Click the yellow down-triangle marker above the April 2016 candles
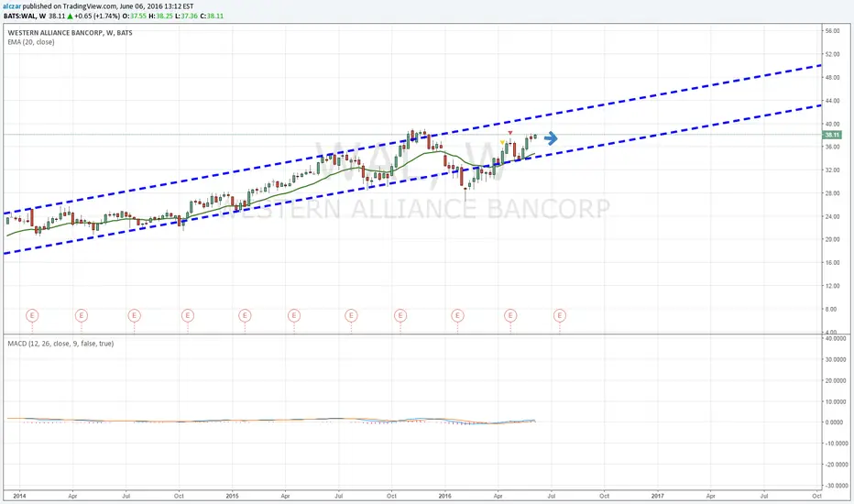Image resolution: width=854 pixels, height=504 pixels. coord(502,143)
